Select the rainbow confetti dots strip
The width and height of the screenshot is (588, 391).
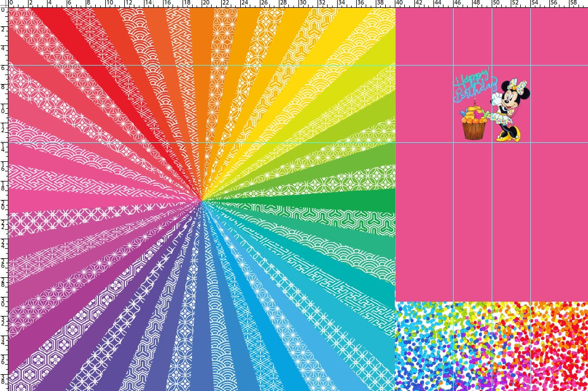(491, 346)
